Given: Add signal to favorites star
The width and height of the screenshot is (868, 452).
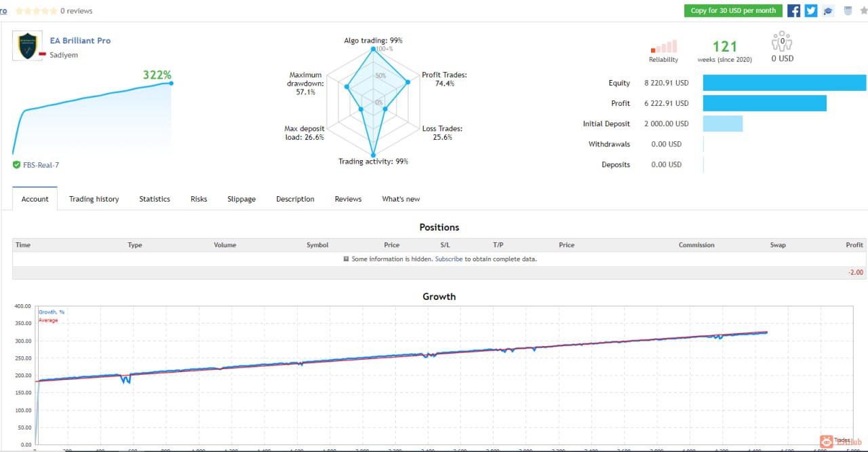Looking at the screenshot, I should (x=864, y=11).
